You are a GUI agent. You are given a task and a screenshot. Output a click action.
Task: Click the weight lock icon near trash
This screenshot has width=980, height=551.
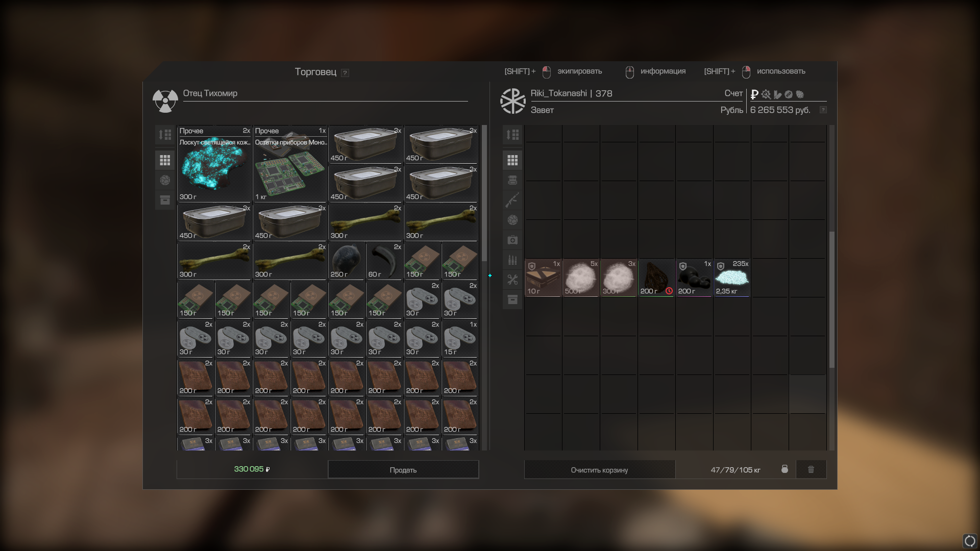[785, 469]
